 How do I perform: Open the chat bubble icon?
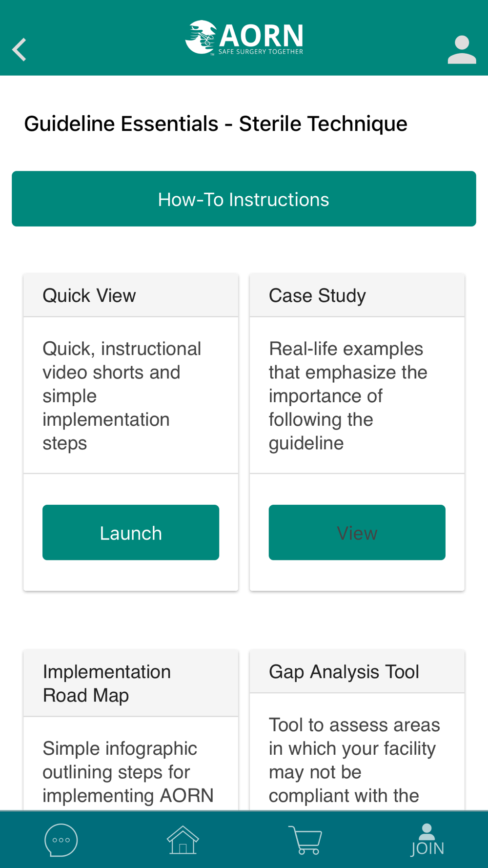[61, 840]
